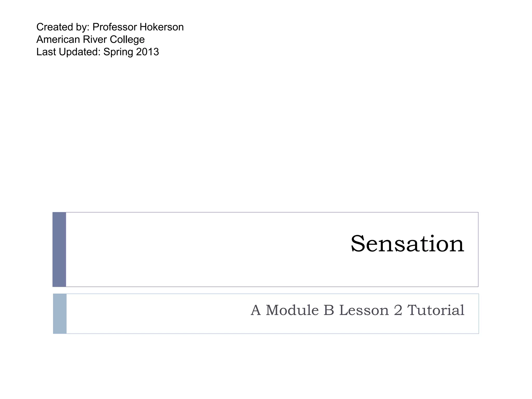532x399 pixels.
Task: Click the light blue subtitle accent bar
Action: [60, 314]
